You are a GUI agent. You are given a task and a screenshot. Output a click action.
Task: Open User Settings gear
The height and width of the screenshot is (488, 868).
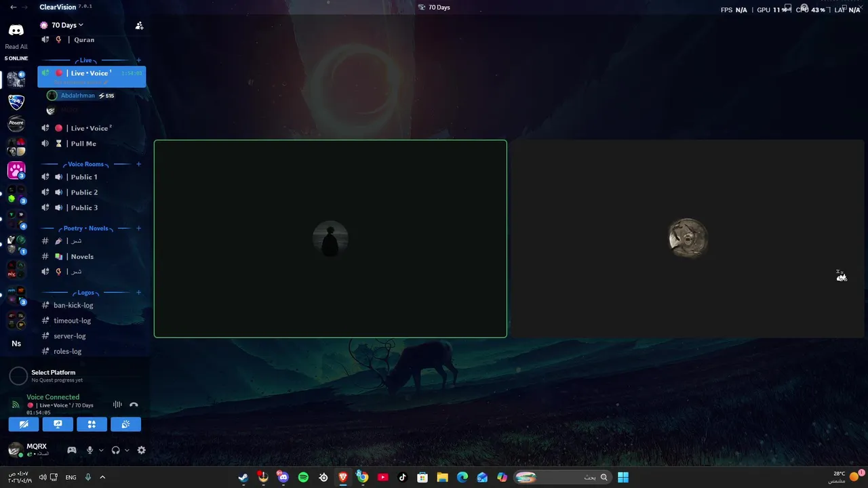coord(141,450)
